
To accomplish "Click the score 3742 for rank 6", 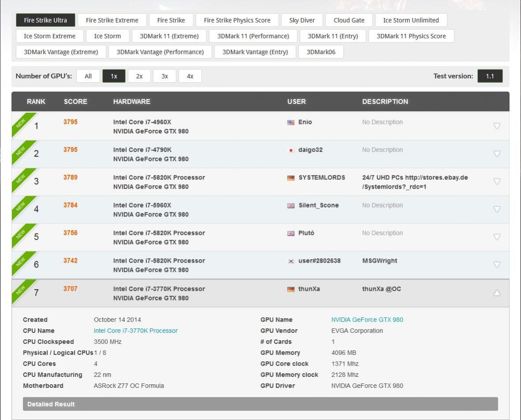I will [71, 260].
